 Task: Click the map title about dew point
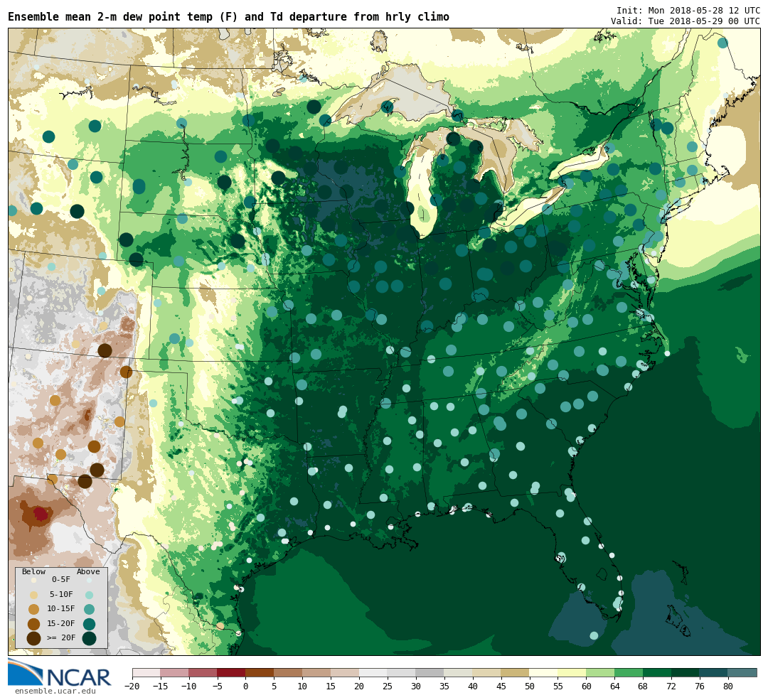click(229, 16)
